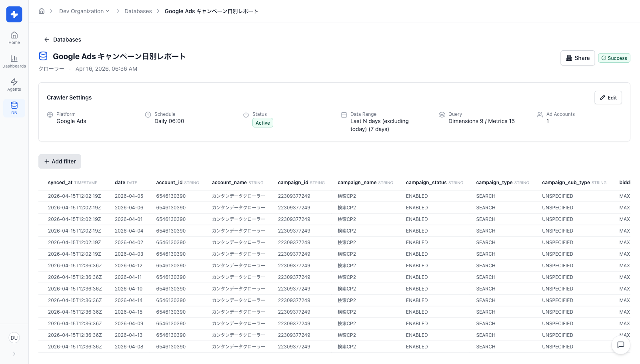This screenshot has width=640, height=364.
Task: Select synced_at timestamp in the 2026-04-03 row
Action: 74,254
